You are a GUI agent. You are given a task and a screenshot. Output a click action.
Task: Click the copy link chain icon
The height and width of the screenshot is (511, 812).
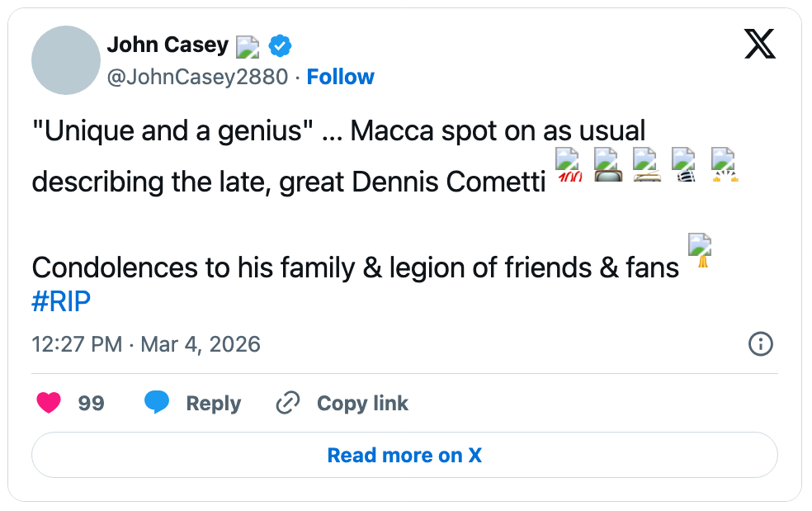(287, 403)
